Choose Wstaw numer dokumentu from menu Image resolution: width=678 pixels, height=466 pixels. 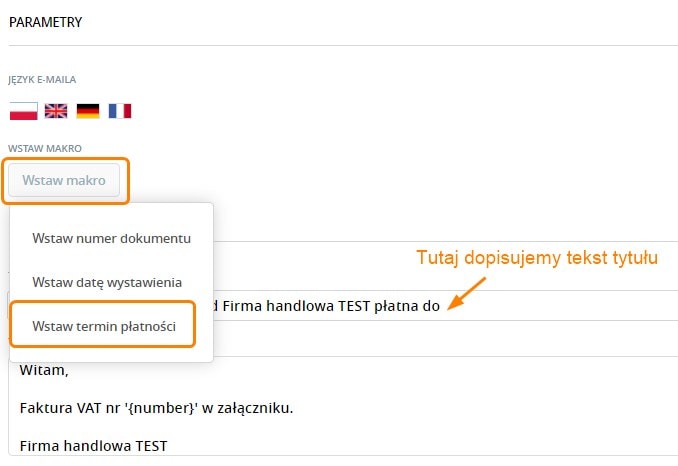pyautogui.click(x=111, y=238)
